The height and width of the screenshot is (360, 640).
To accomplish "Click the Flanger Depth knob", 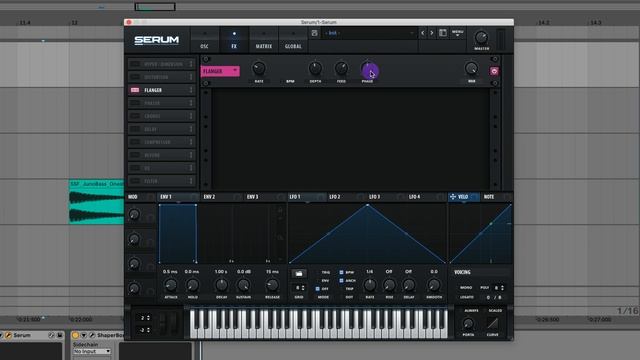I will coord(315,68).
